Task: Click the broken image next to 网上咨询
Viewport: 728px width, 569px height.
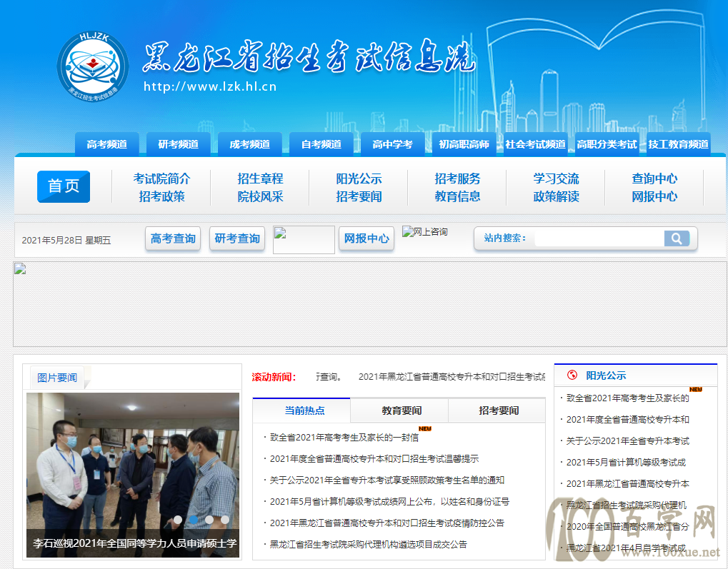Action: (408, 231)
